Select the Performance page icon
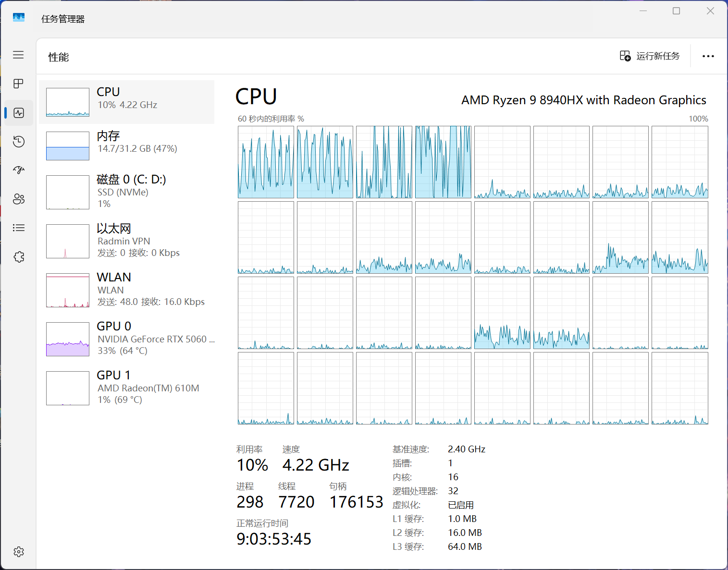The height and width of the screenshot is (570, 728). [18, 113]
